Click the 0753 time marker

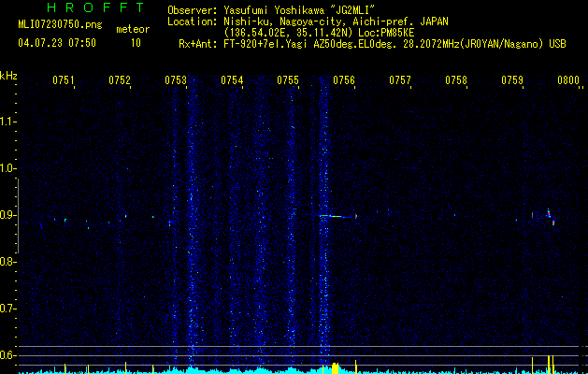(x=176, y=80)
